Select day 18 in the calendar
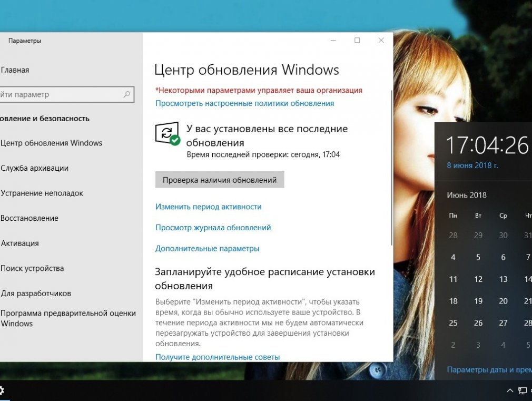 coord(453,301)
